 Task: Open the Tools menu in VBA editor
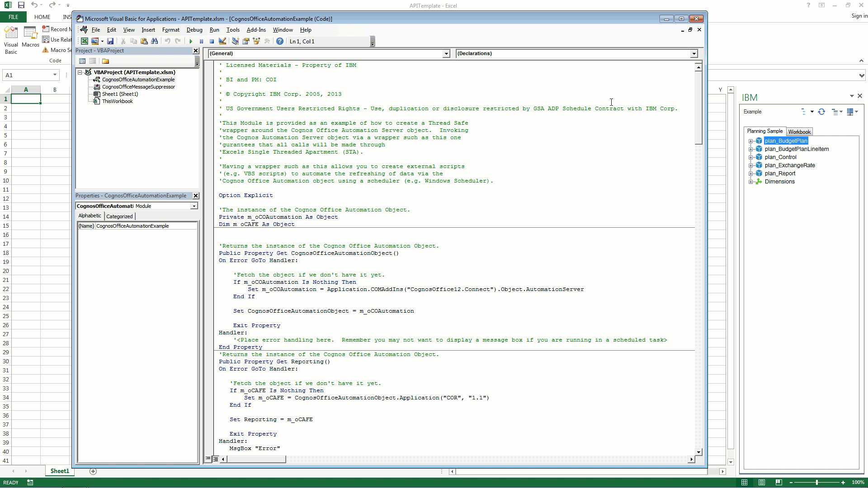(233, 30)
